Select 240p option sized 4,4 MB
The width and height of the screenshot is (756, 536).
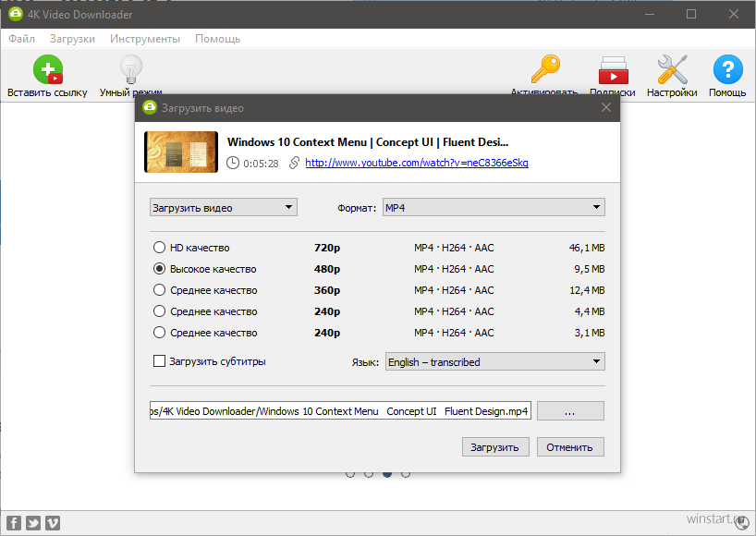[159, 311]
